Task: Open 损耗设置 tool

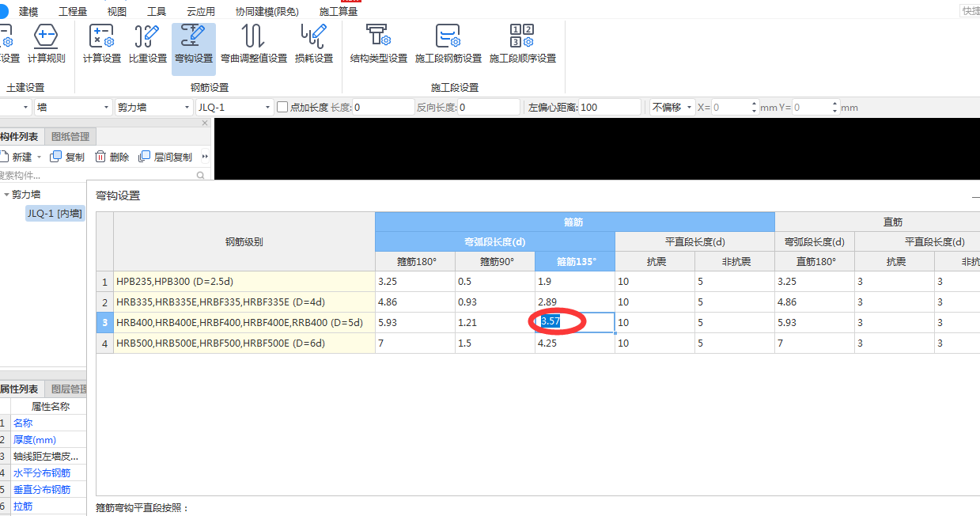Action: pos(314,44)
